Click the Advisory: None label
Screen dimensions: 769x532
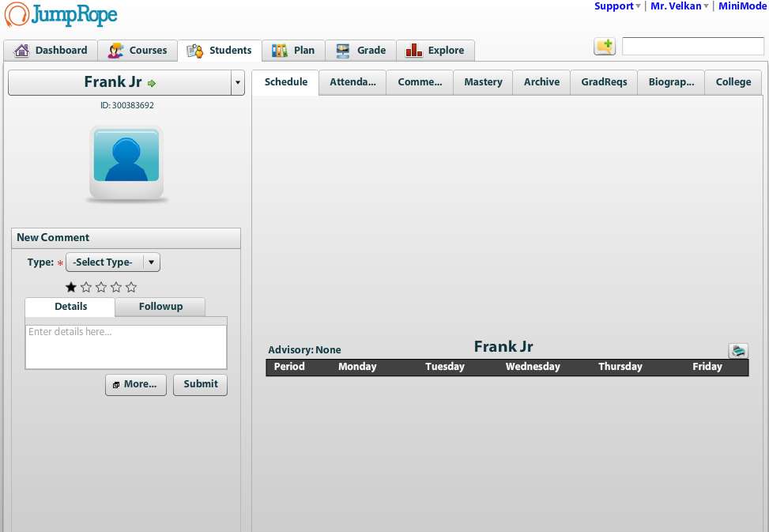coord(304,350)
